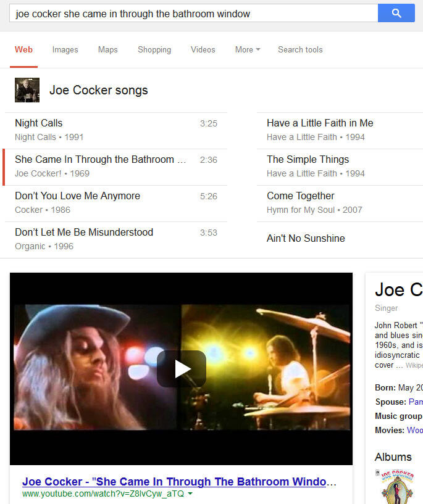Click the Albums heading in knowledge panel
This screenshot has height=504, width=423.
[x=393, y=456]
